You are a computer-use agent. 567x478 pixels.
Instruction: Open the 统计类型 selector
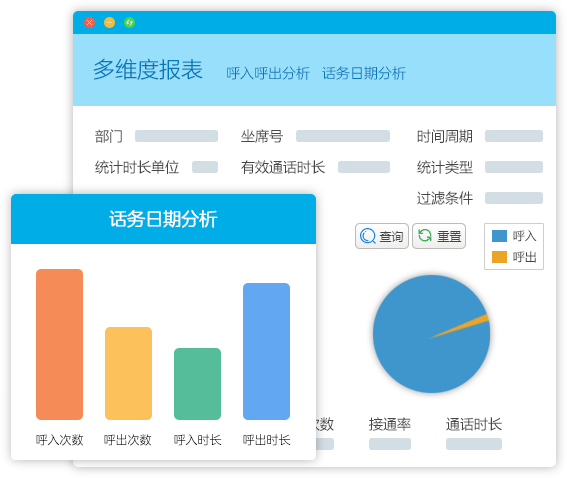[x=514, y=167]
